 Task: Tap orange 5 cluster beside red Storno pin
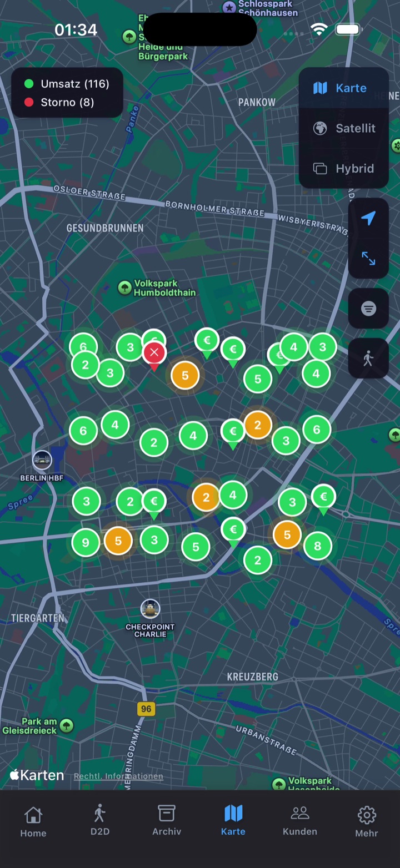pos(185,375)
